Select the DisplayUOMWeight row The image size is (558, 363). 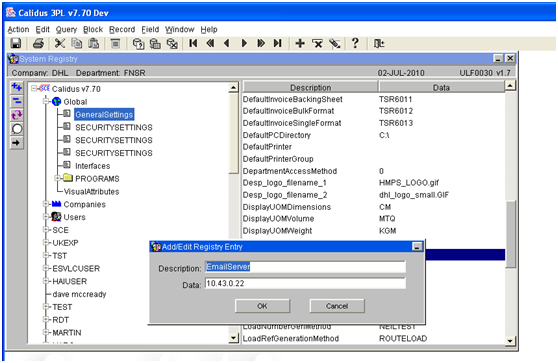point(374,231)
